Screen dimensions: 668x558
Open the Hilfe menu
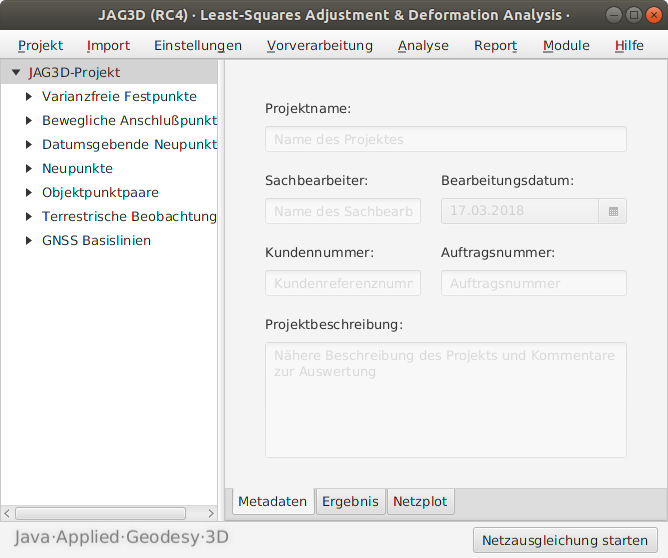(629, 46)
